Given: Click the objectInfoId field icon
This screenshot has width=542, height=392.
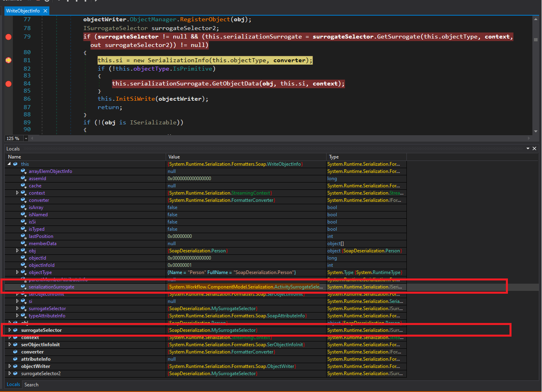Looking at the screenshot, I should tap(23, 265).
